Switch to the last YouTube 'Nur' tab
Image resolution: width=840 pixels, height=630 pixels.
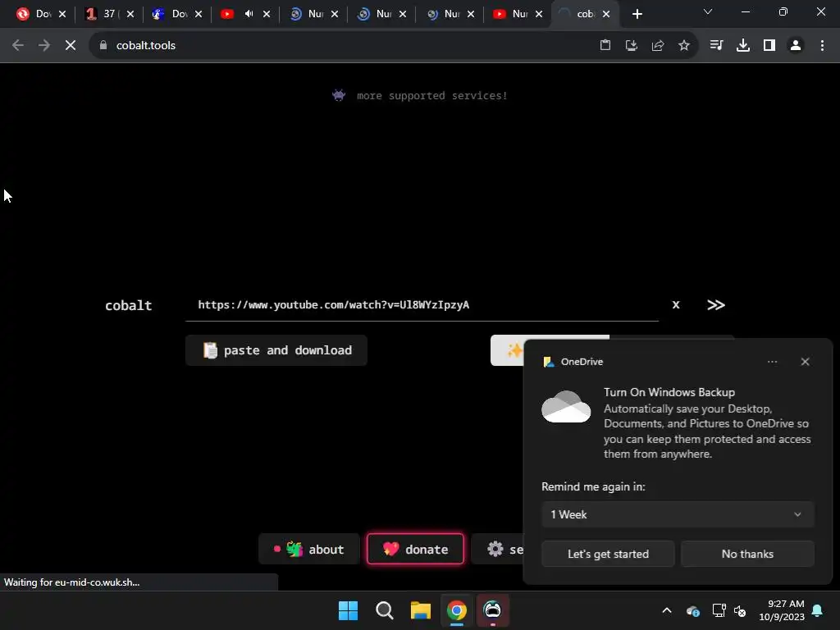[x=510, y=14]
